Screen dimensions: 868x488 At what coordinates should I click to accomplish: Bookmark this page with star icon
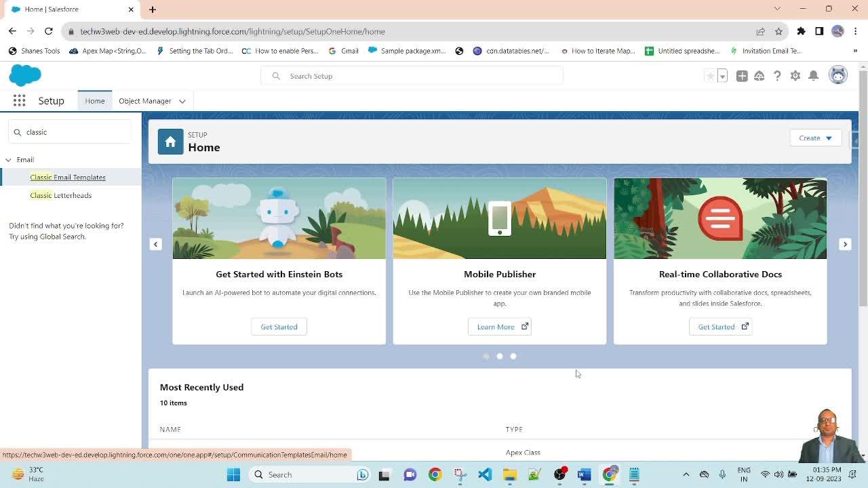click(778, 31)
